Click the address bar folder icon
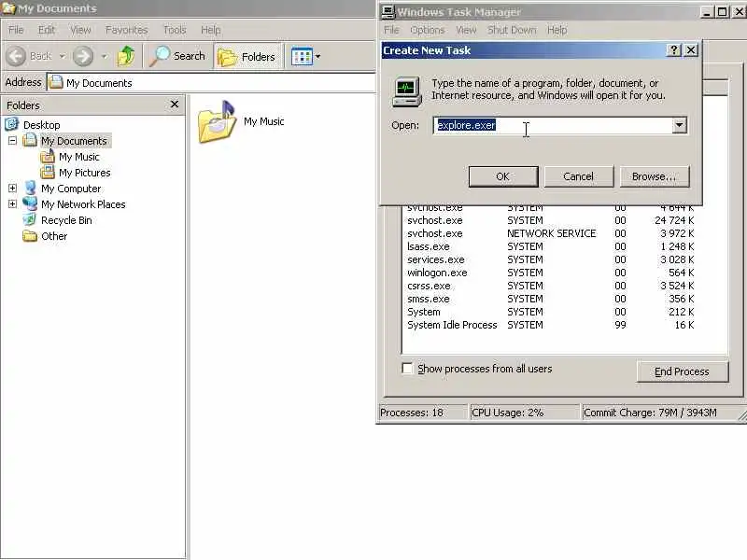Image resolution: width=747 pixels, height=560 pixels. [x=56, y=82]
